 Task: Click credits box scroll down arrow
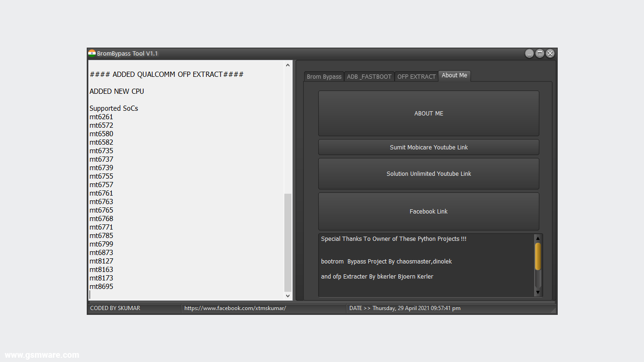pos(538,293)
